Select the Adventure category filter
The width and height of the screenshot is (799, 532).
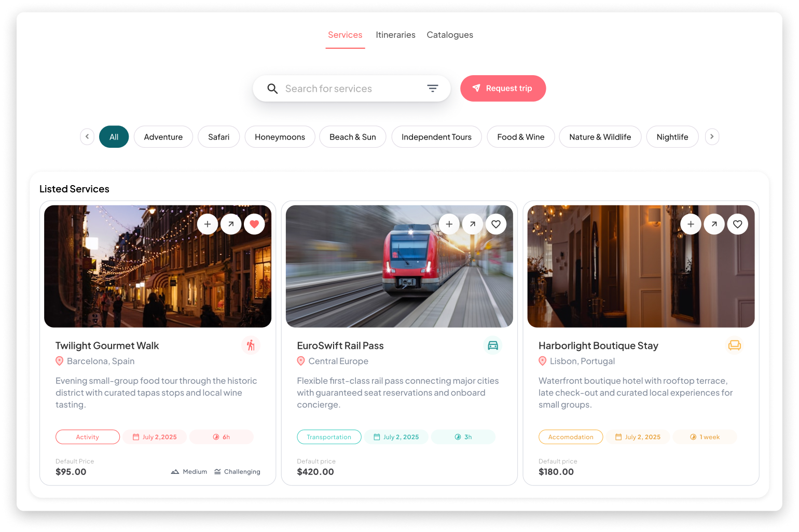pos(163,137)
